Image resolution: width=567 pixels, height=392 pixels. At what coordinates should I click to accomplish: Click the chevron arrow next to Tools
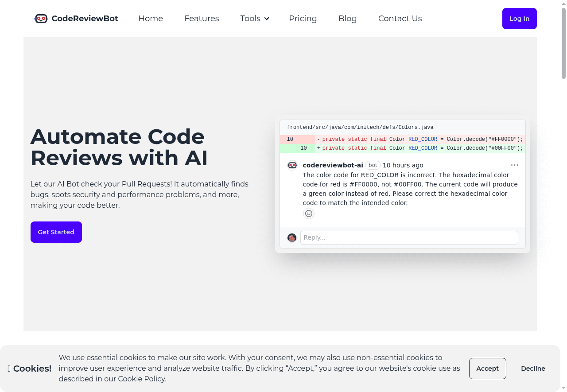pyautogui.click(x=267, y=19)
